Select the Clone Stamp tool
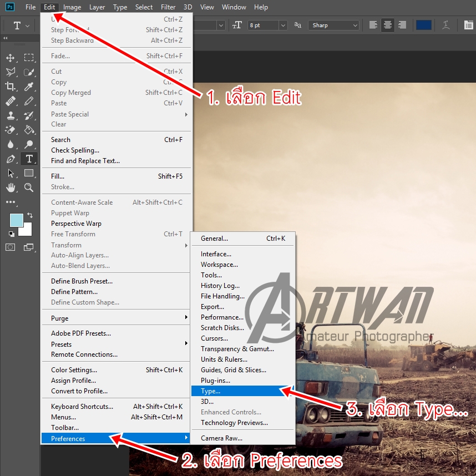 pyautogui.click(x=11, y=115)
